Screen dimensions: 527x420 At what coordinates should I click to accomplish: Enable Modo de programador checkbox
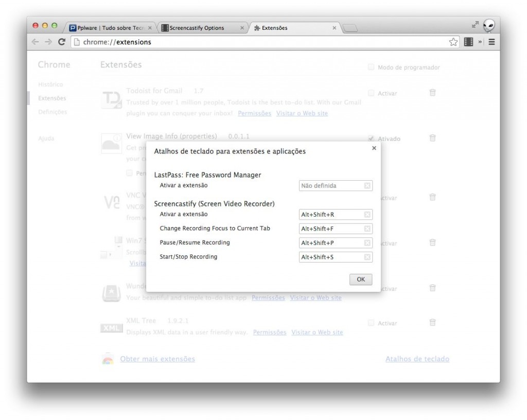click(x=371, y=67)
